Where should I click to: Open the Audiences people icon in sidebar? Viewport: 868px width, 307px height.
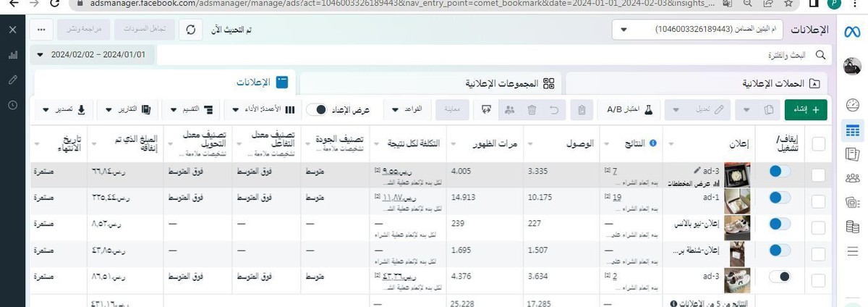[x=851, y=178]
